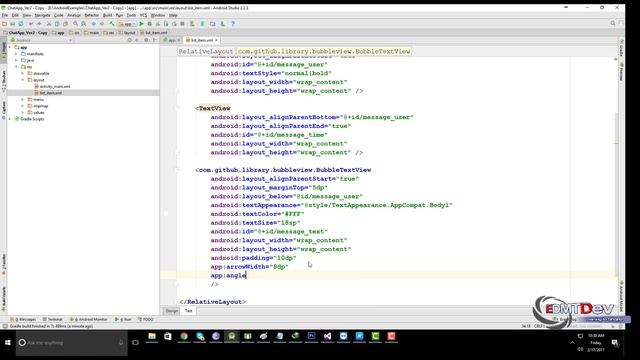Open File Explorer from the taskbar
Screen dimensions: 640x360
[x=152, y=336]
